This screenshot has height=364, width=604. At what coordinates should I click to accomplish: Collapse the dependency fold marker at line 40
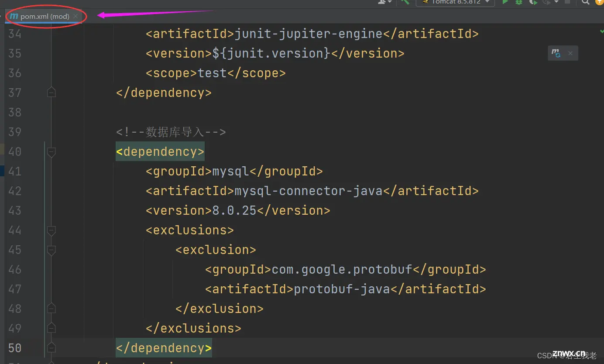click(x=51, y=152)
